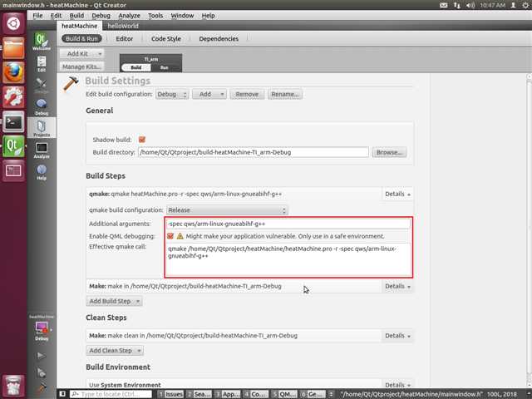Select the Code Style tab

coord(166,39)
